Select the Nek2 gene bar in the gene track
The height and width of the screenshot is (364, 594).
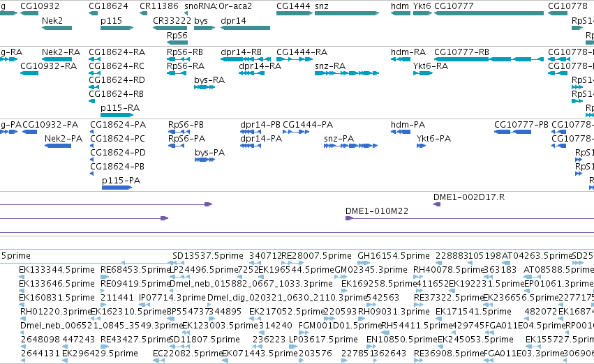point(57,28)
